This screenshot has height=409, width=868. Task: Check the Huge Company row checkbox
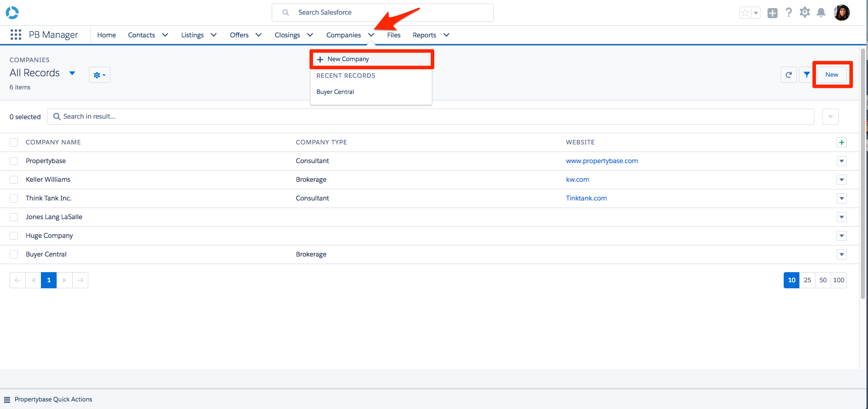pos(14,236)
